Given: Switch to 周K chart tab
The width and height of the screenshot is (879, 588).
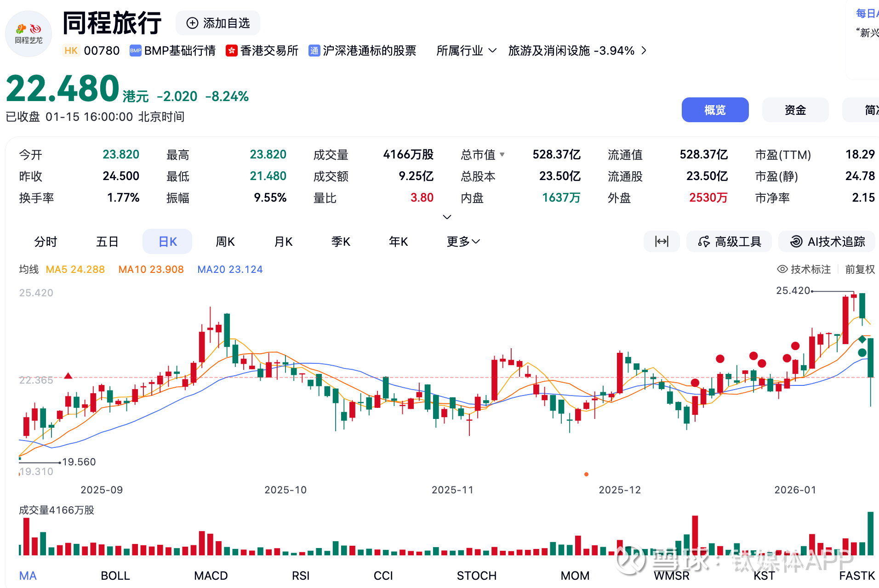Looking at the screenshot, I should (225, 242).
